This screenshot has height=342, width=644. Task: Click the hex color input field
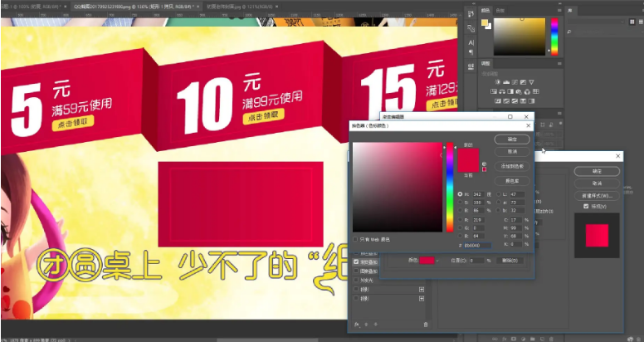(x=478, y=246)
